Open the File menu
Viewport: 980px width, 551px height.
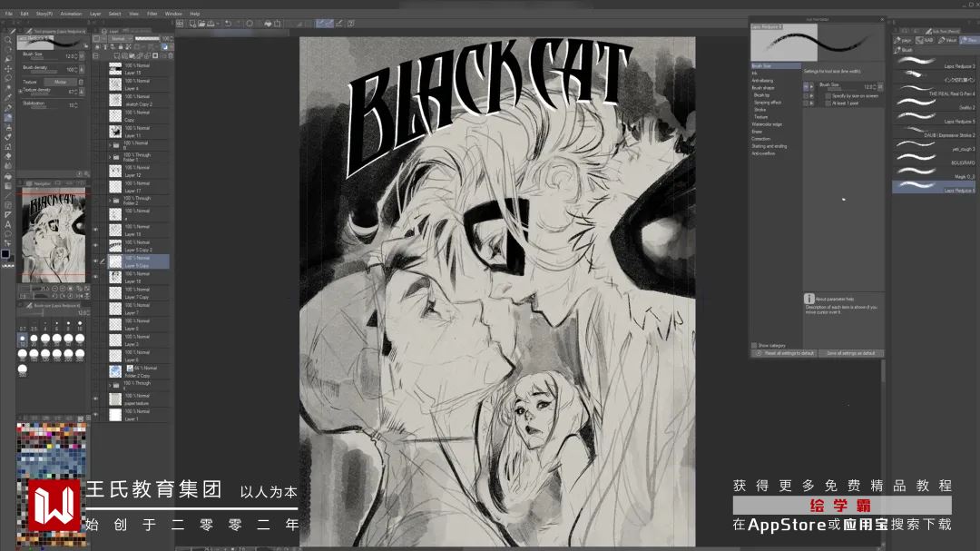(x=9, y=13)
